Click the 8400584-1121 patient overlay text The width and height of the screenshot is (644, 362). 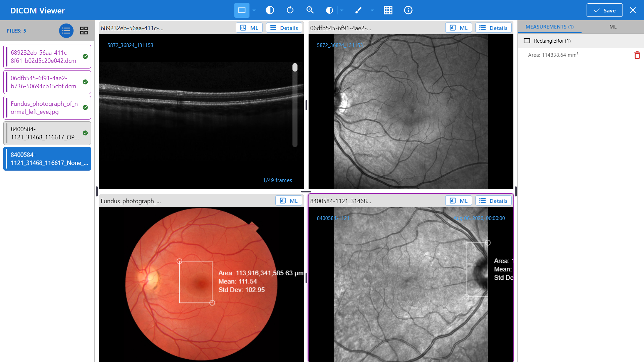(333, 218)
